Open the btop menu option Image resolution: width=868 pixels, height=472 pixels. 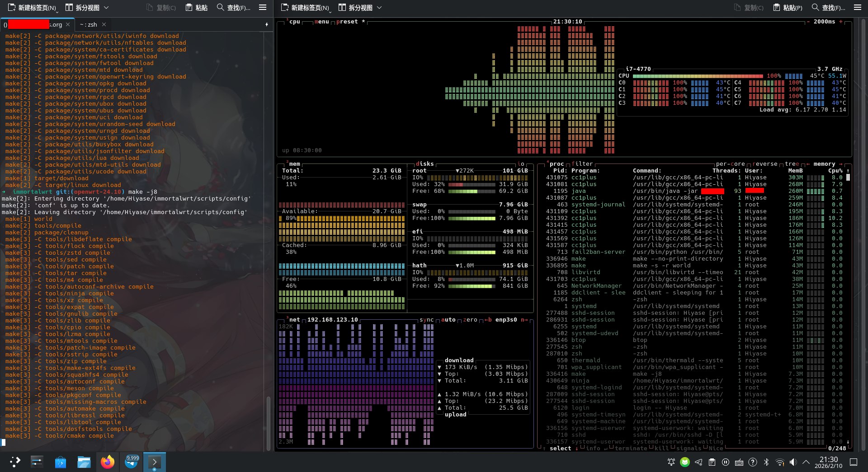tap(321, 22)
